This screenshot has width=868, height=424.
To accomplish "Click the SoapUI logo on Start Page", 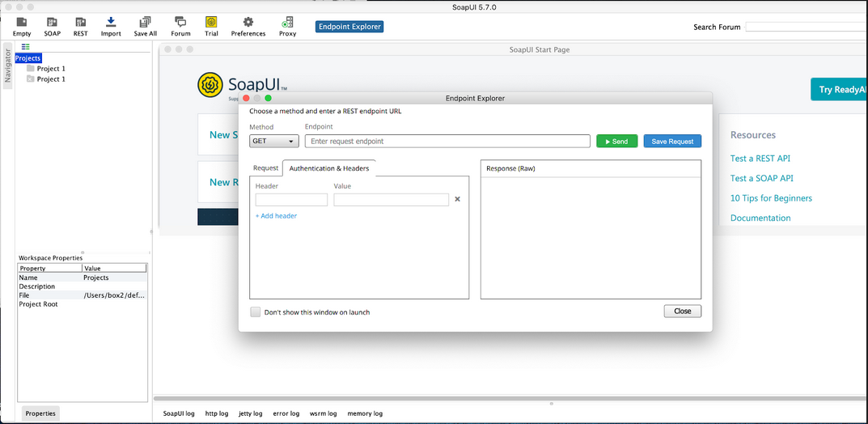I will [242, 84].
